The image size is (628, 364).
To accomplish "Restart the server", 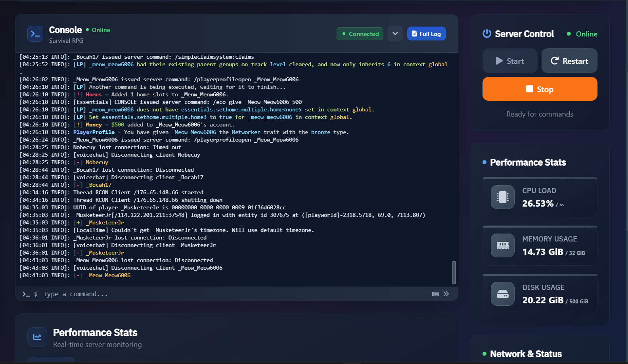I will pos(569,61).
